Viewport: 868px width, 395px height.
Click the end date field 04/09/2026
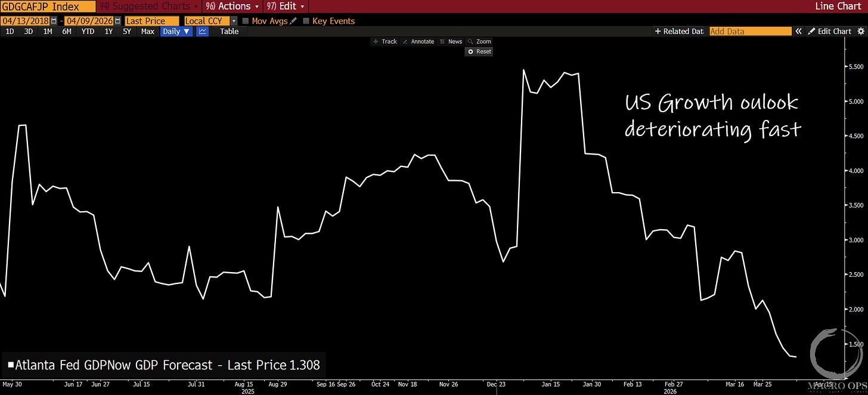89,21
